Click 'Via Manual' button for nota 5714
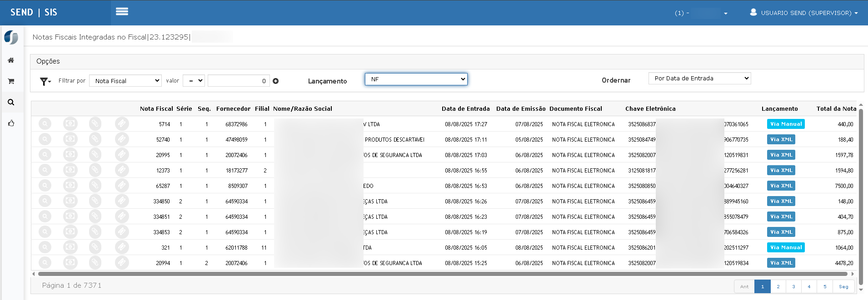 (x=786, y=124)
